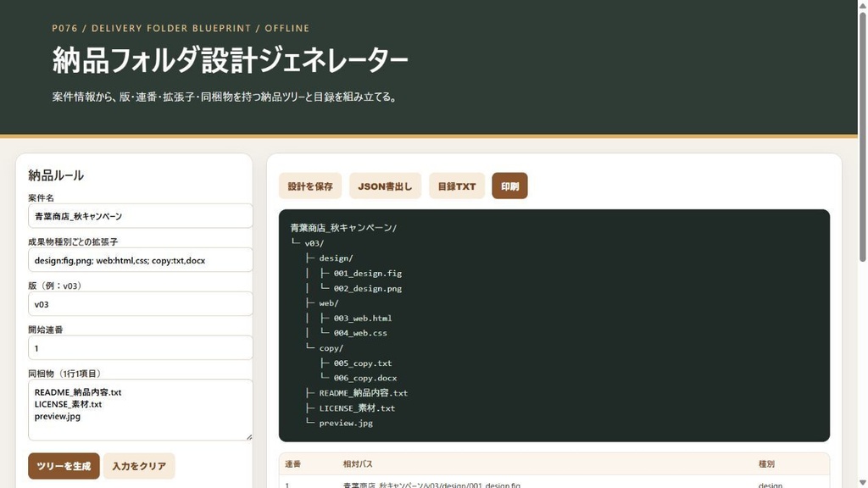Screen dimensions: 868x488
Task: Click 005_copy.txt in the tree
Action: pos(363,363)
